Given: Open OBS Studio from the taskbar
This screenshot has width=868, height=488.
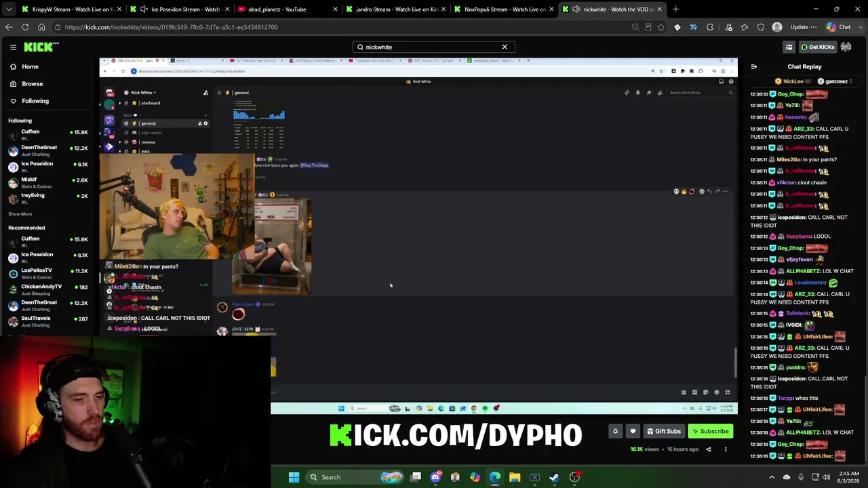Looking at the screenshot, I should coord(574,477).
